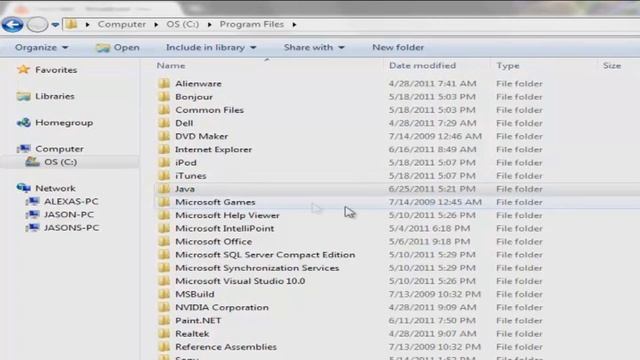The image size is (640, 360).
Task: Click the Microsoft Games folder icon
Action: [x=164, y=202]
